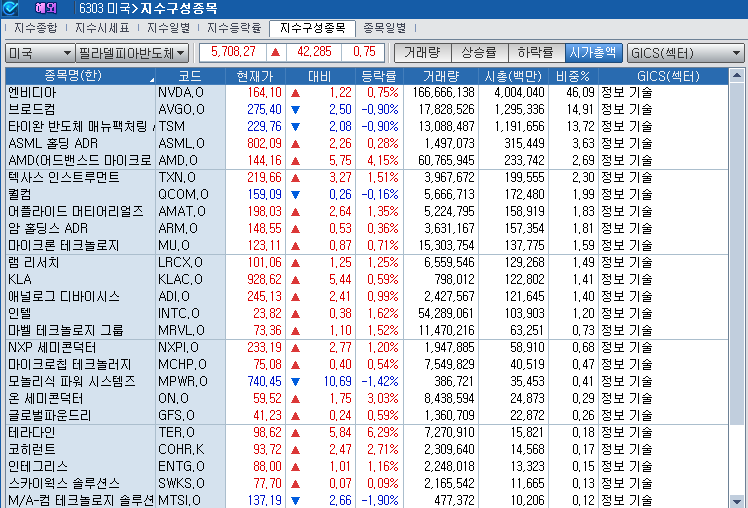Select 마이크론 테크놀로지 stock name
The image size is (748, 508).
[x=63, y=246]
